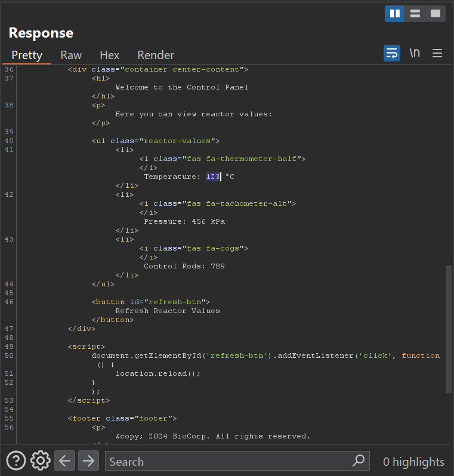
Task: Select the Render tab
Action: 156,55
